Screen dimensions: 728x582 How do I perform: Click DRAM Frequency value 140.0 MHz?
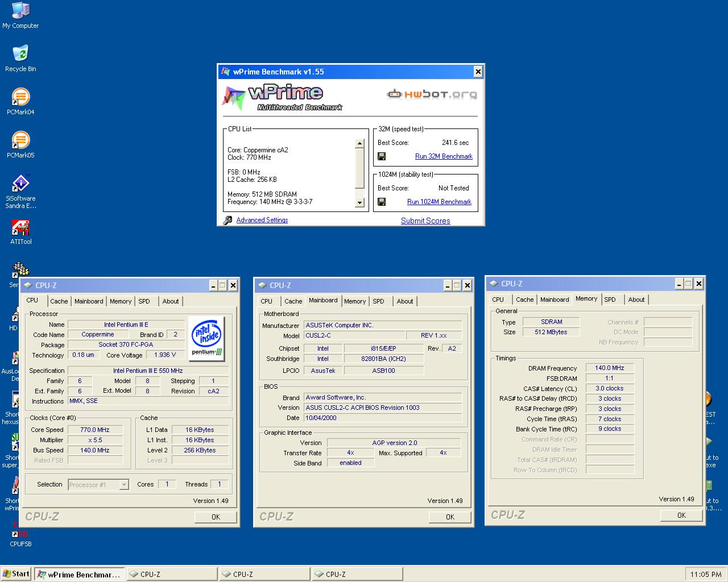coord(610,368)
